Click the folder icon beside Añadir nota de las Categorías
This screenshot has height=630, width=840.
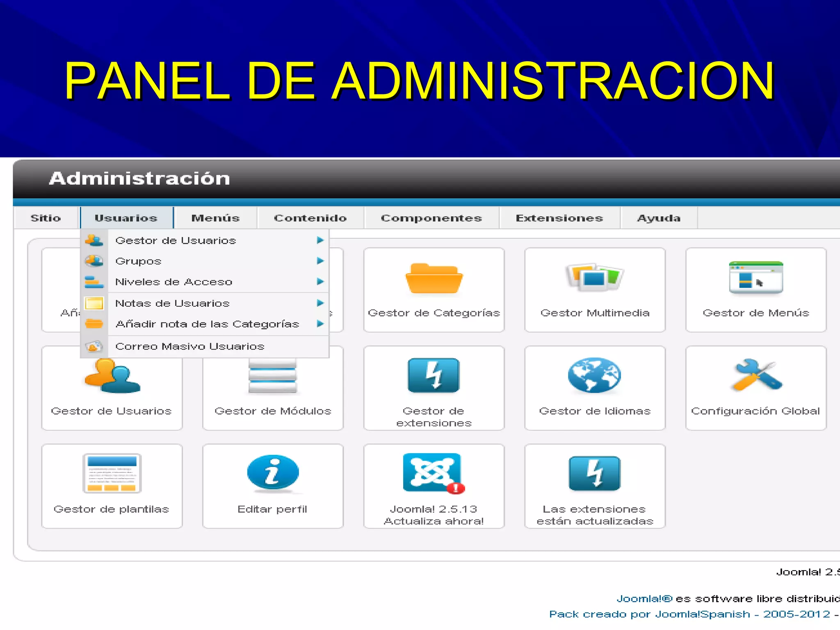tap(94, 324)
